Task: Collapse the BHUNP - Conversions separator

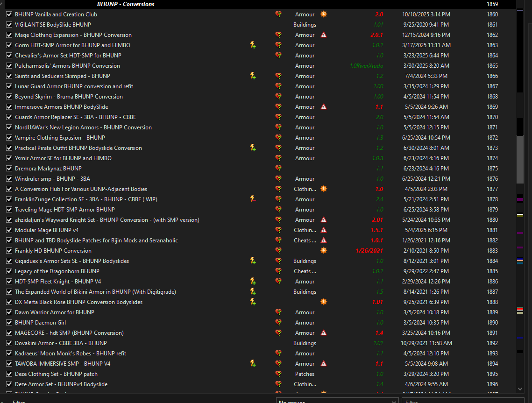Action: tap(1, 4)
